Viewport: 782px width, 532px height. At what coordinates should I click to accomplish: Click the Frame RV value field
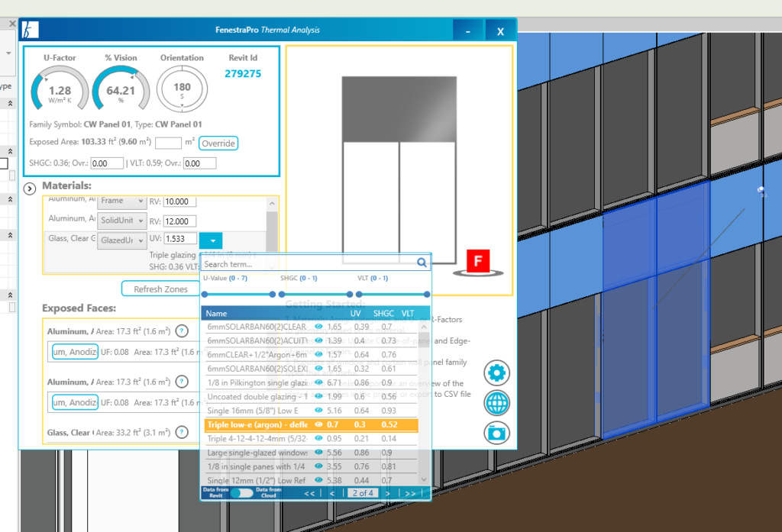point(179,202)
